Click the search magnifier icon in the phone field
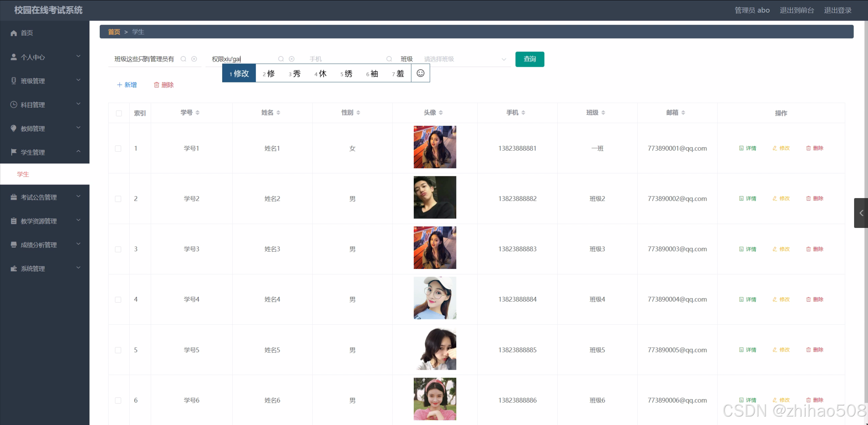The height and width of the screenshot is (425, 868). pyautogui.click(x=389, y=59)
